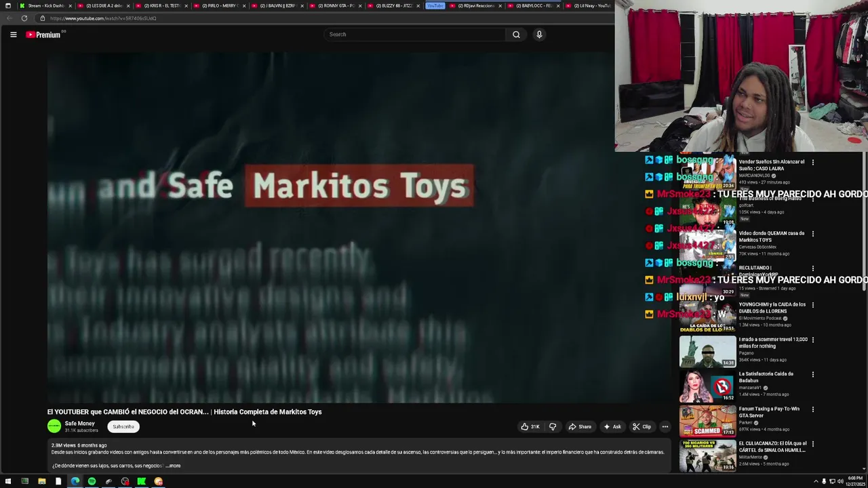
Task: Switch to RONNY GTA tab
Action: point(334,5)
